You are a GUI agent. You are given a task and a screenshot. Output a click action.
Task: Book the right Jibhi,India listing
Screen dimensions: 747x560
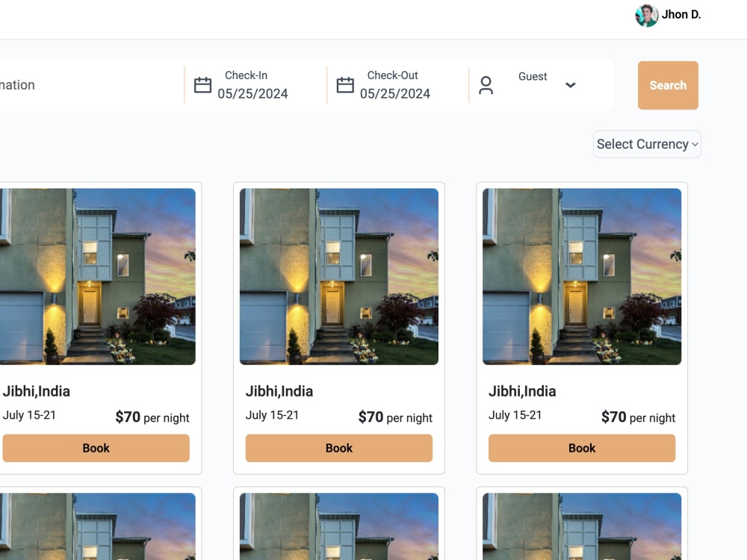click(582, 447)
